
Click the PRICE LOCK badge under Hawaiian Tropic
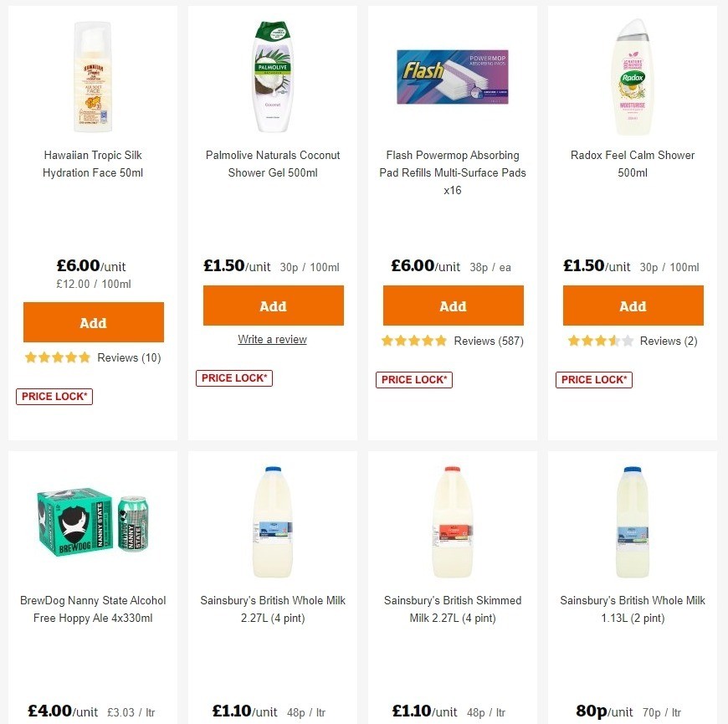54,396
